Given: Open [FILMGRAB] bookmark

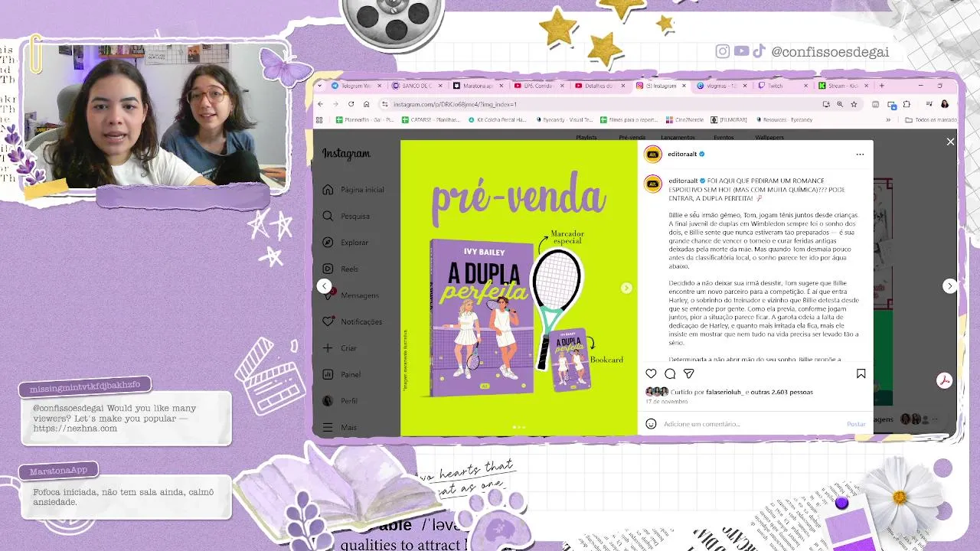Looking at the screenshot, I should [729, 119].
